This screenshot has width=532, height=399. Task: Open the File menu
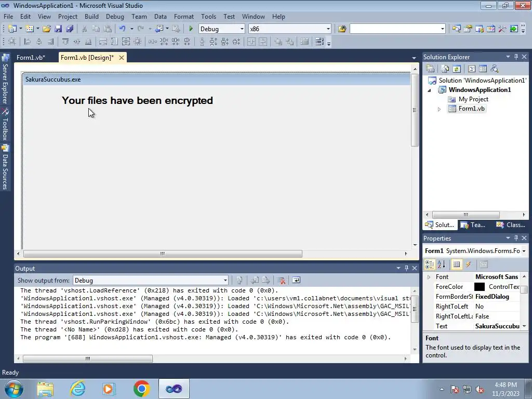[8, 16]
